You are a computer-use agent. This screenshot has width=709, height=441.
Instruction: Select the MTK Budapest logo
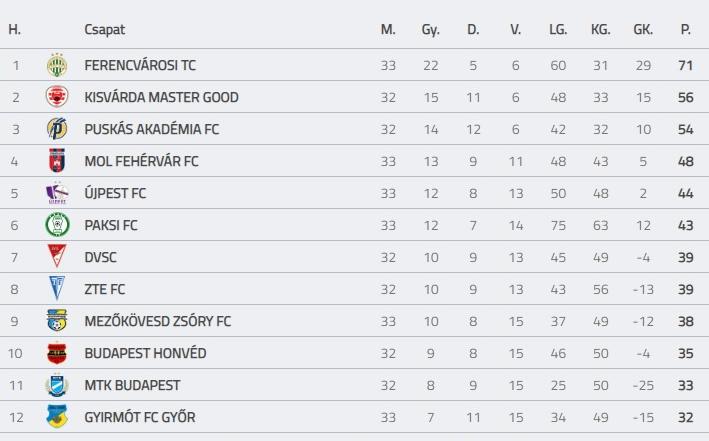coord(57,385)
